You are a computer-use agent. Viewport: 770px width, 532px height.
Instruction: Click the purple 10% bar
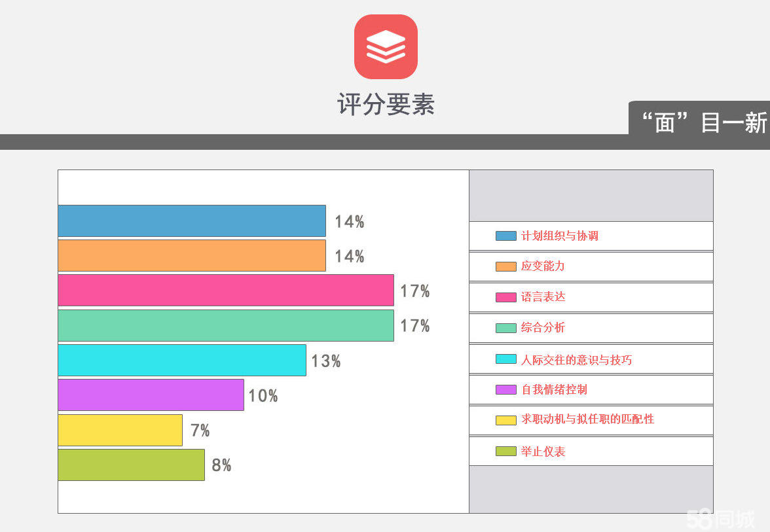pos(151,395)
